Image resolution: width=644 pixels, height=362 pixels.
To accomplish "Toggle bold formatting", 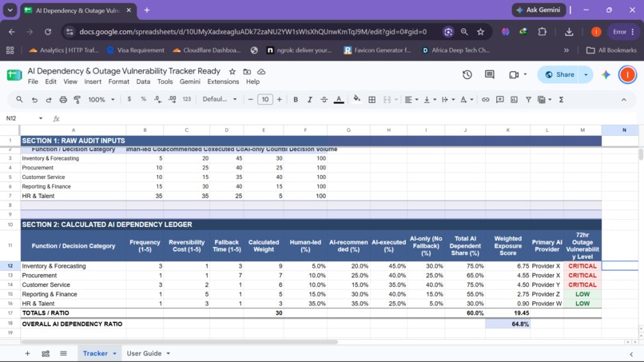I will coord(296,99).
